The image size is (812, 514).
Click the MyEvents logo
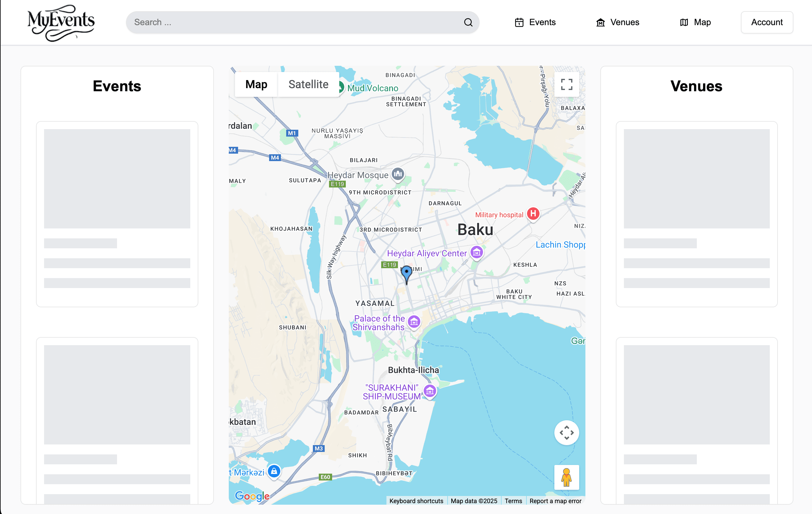pos(61,23)
